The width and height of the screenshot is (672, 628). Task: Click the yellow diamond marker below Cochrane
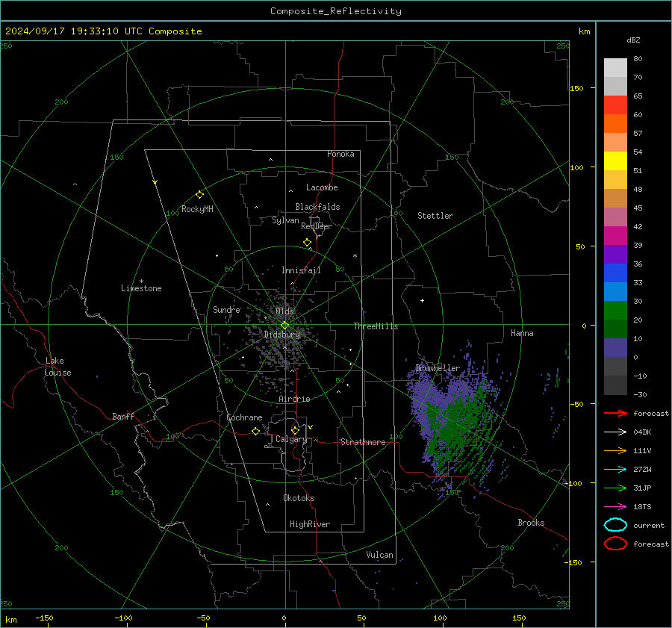[256, 431]
